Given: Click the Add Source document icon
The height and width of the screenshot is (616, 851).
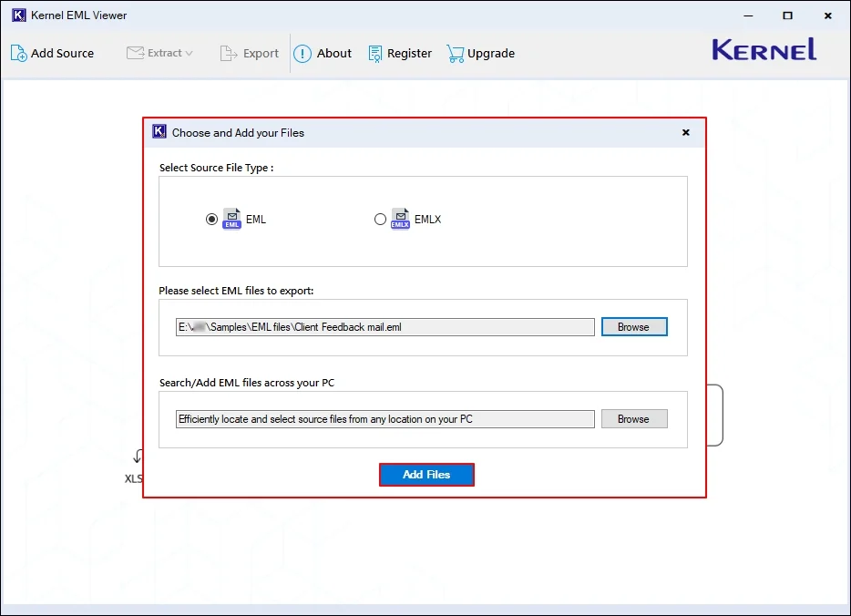Looking at the screenshot, I should tap(18, 54).
